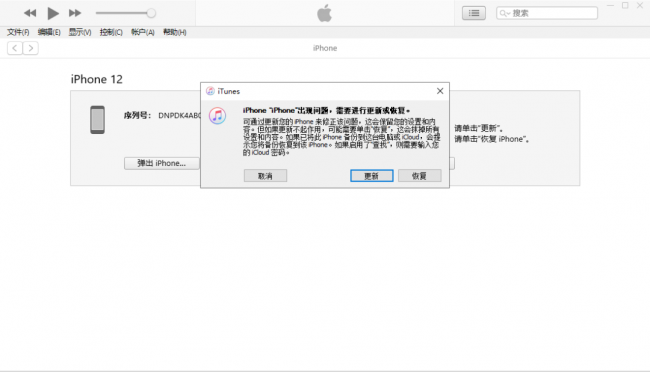Skip ahead with the fast-forward button
Screen dimensions: 650x372
(75, 13)
